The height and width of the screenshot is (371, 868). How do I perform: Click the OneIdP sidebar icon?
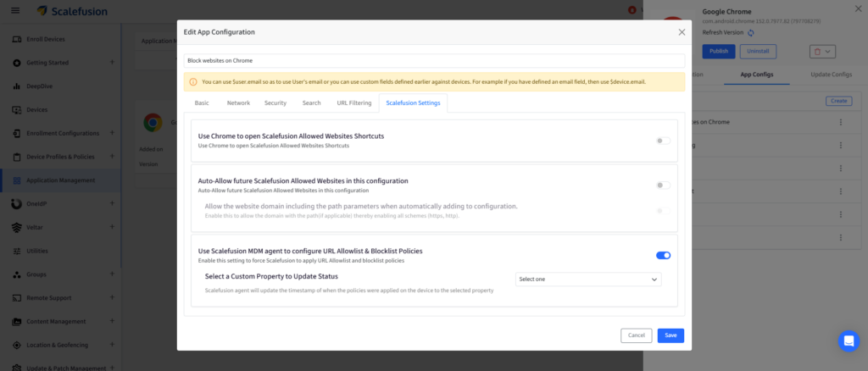coord(17,203)
